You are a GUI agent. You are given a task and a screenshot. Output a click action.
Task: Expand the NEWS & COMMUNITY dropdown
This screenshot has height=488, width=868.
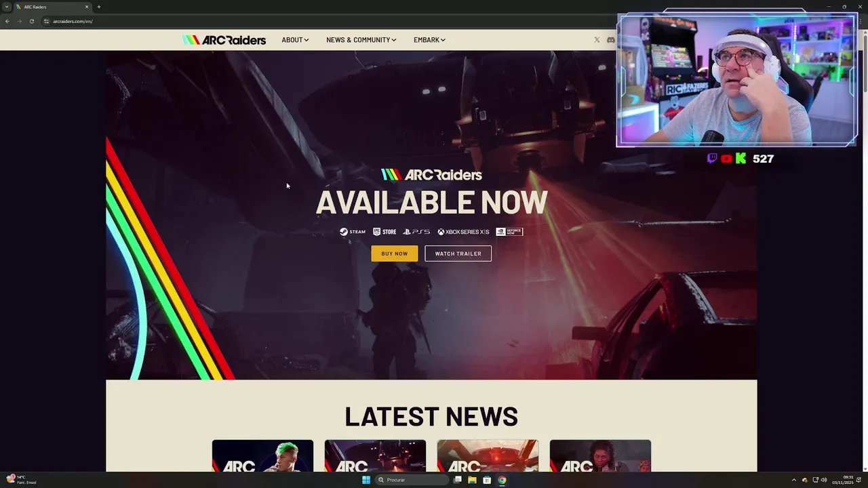(x=361, y=40)
